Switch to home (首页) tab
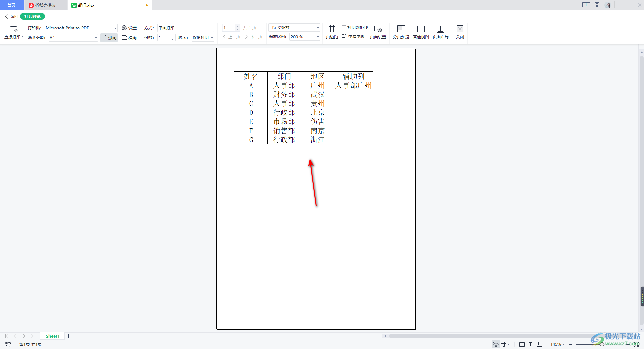The width and height of the screenshot is (644, 349). pyautogui.click(x=12, y=5)
